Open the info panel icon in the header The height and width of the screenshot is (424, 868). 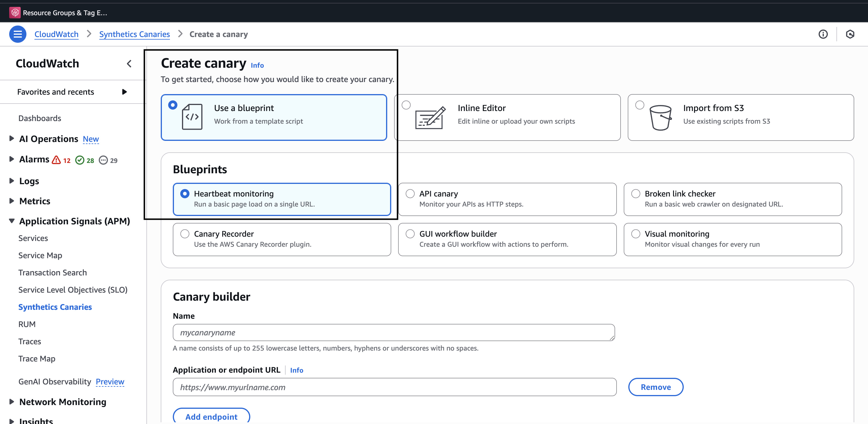click(x=823, y=34)
